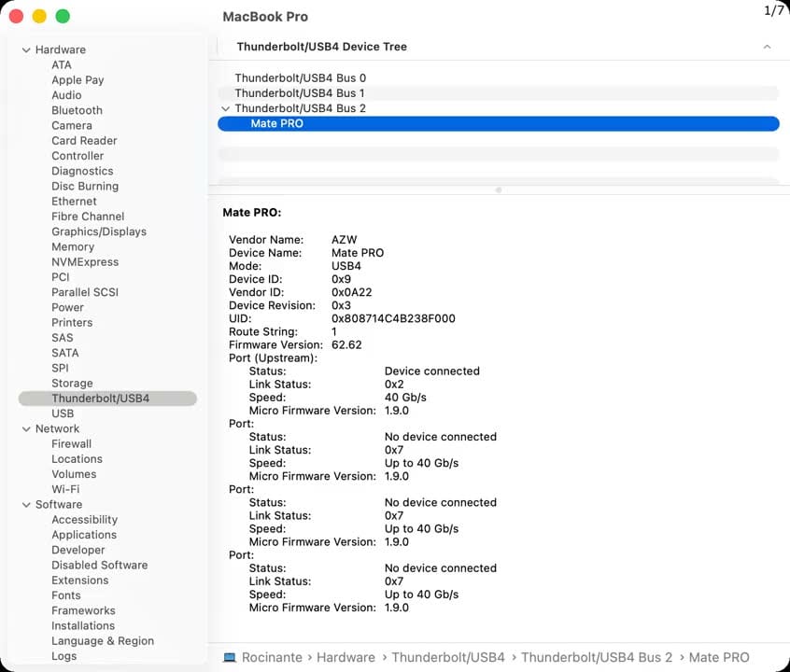This screenshot has height=672, width=790.
Task: Select Printers entry
Action: 72,322
